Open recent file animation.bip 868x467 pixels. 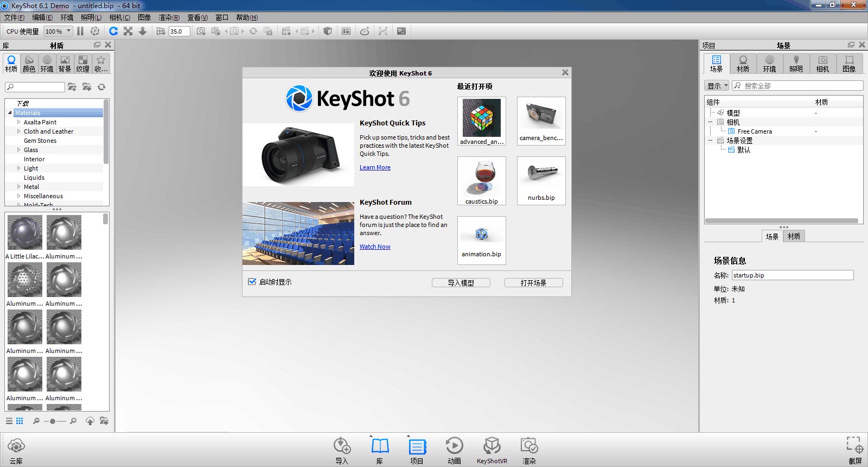pos(482,241)
